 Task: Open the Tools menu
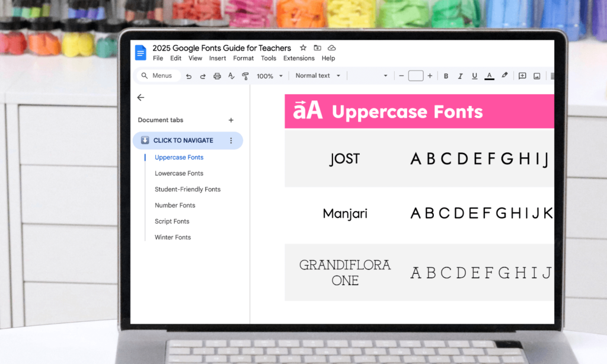click(x=269, y=58)
